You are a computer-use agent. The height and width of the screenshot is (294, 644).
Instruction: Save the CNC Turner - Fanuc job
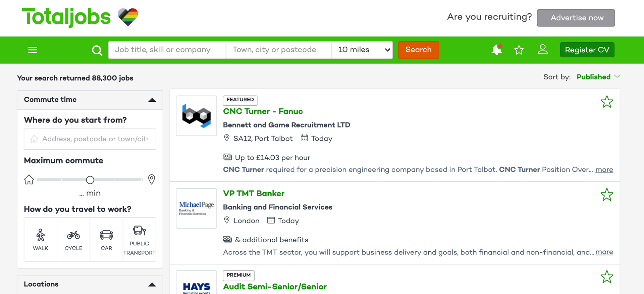pyautogui.click(x=607, y=102)
